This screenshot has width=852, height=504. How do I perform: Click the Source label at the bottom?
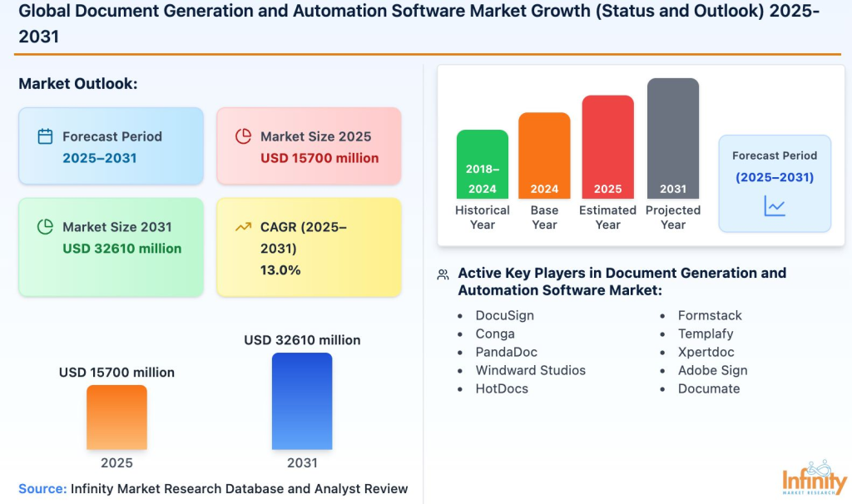point(42,488)
